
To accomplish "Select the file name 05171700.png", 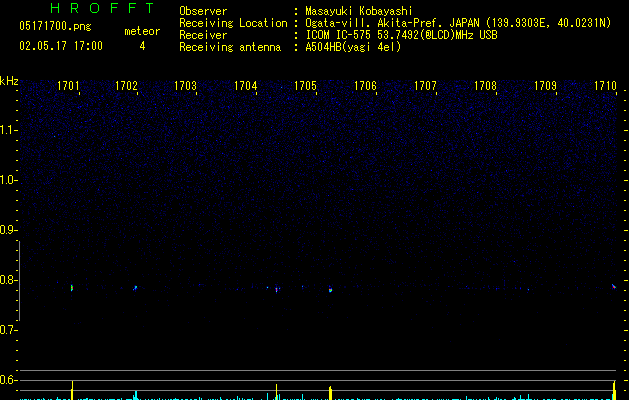I will (55, 26).
